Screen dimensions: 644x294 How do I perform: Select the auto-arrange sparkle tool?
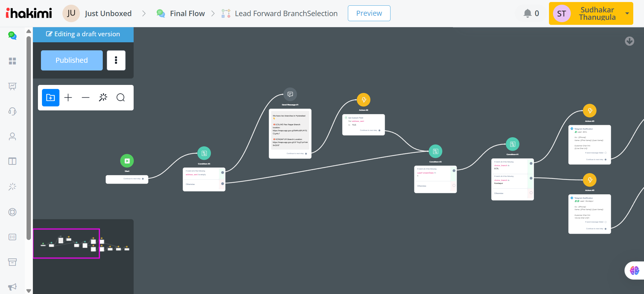[103, 98]
